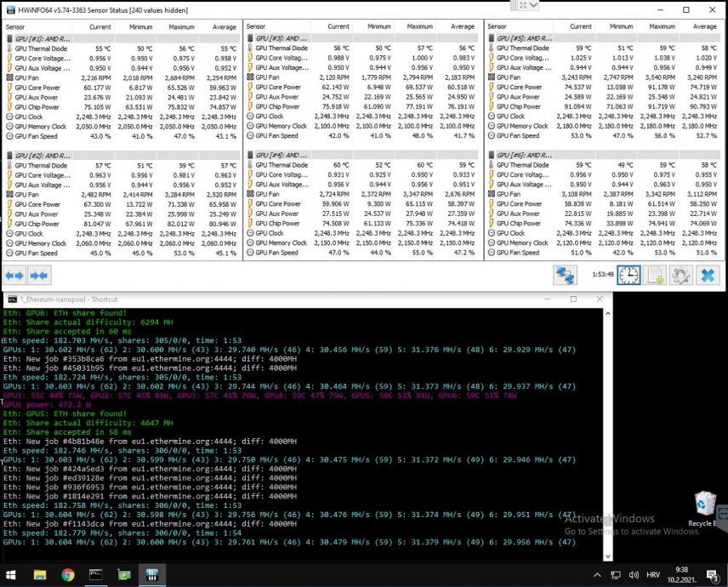Click the Ethereum-nanopool Shortcut title bar
The height and width of the screenshot is (587, 728).
click(306, 299)
